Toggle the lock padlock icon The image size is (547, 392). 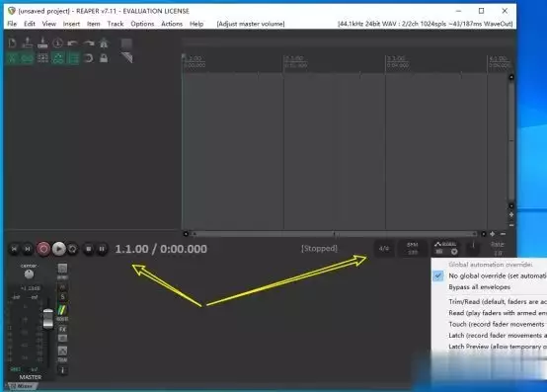point(104,58)
